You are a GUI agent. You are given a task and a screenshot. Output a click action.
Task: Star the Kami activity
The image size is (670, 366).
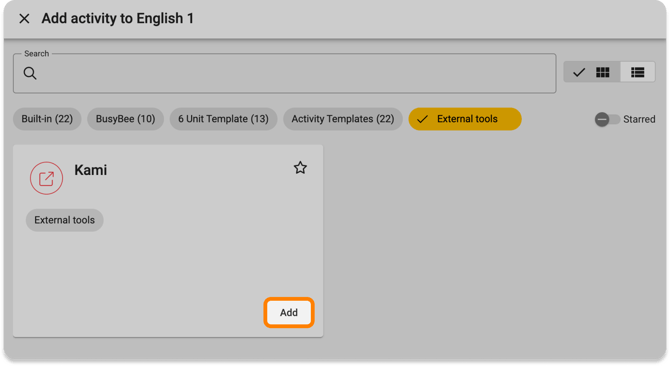[300, 168]
